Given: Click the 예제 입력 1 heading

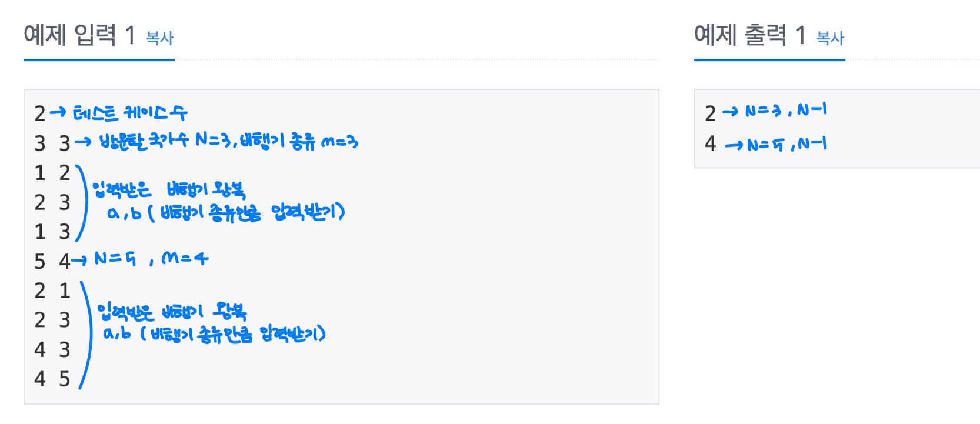Looking at the screenshot, I should [x=79, y=35].
